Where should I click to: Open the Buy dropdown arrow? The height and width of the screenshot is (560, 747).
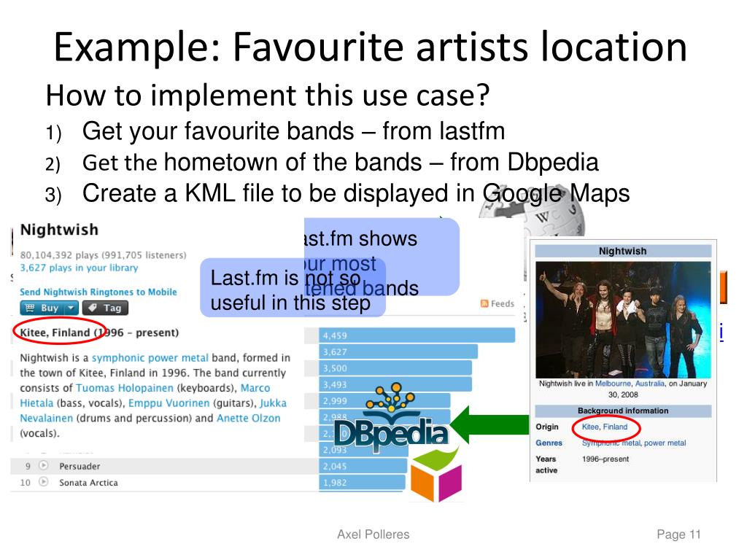(x=71, y=308)
